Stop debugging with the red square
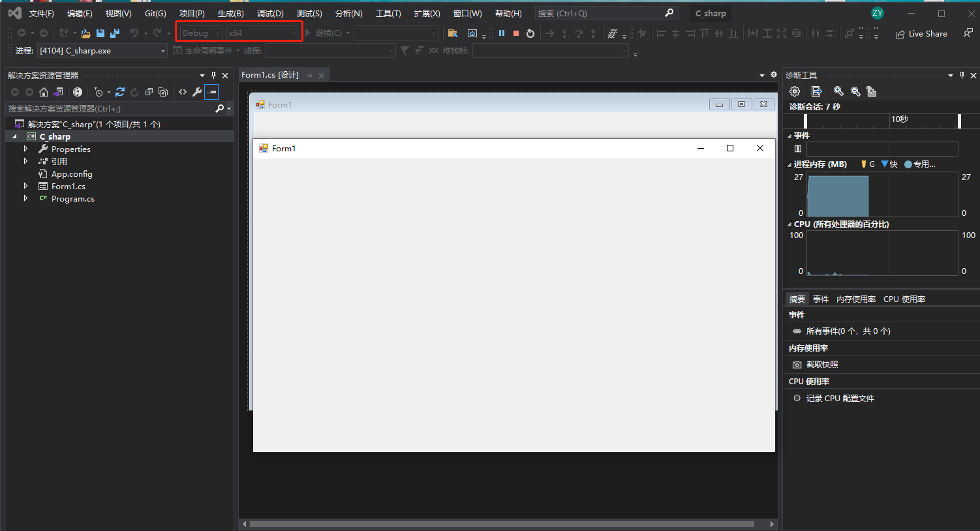Screen dimensions: 980x531 (x=516, y=33)
